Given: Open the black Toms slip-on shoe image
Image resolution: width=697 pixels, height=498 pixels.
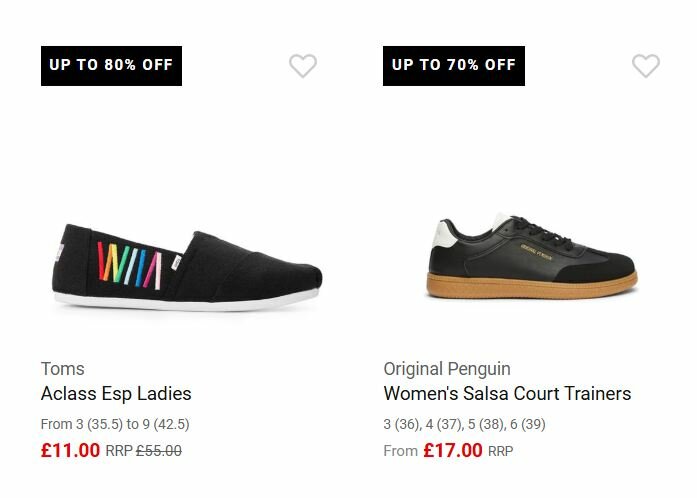Looking at the screenshot, I should [187, 267].
